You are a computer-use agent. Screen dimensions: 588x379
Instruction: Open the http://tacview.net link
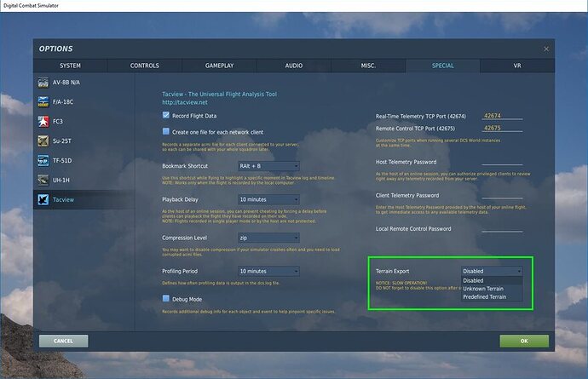pos(185,102)
